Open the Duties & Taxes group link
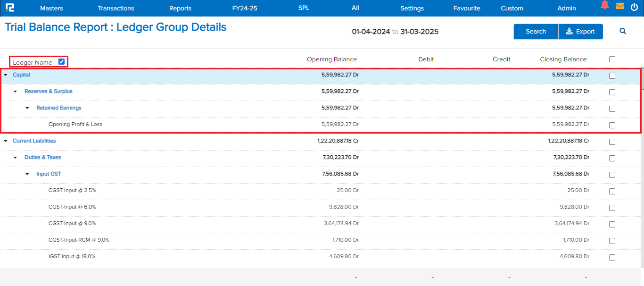The height and width of the screenshot is (286, 644). click(x=43, y=157)
